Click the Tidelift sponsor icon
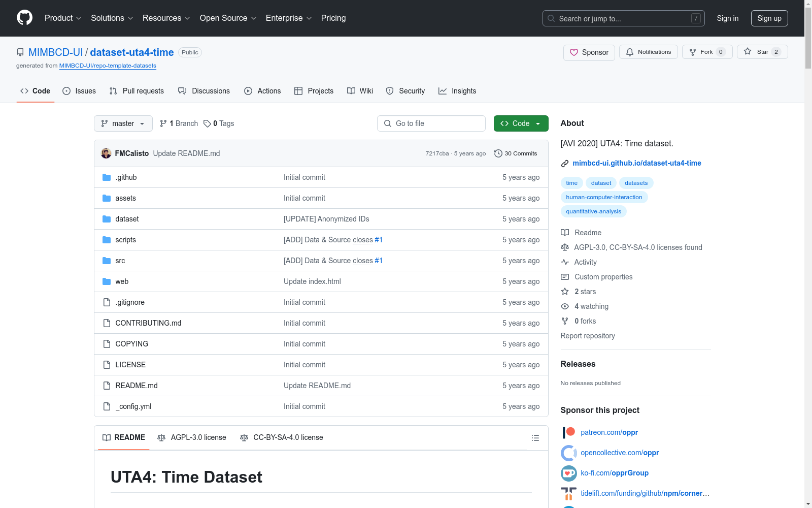Image resolution: width=812 pixels, height=508 pixels. tap(569, 493)
